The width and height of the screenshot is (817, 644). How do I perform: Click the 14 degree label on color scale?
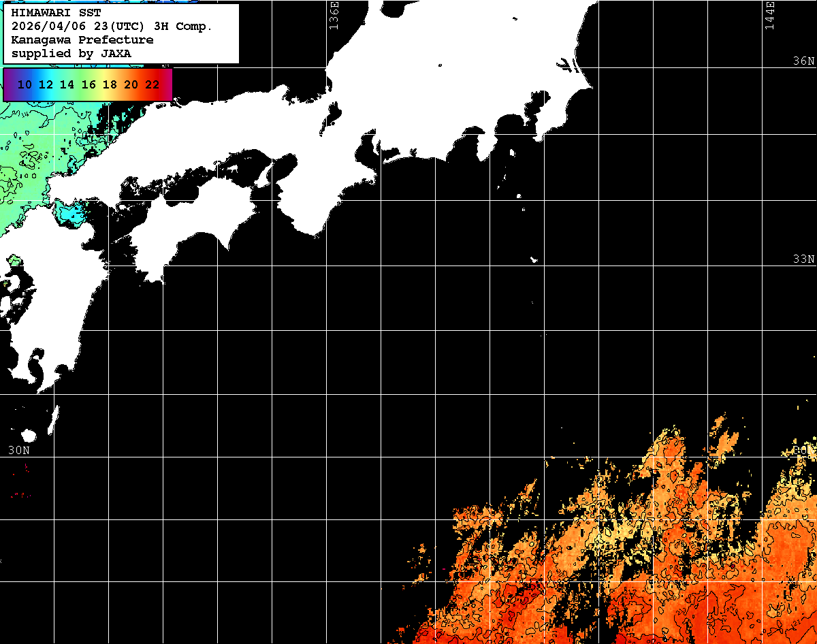coord(67,84)
